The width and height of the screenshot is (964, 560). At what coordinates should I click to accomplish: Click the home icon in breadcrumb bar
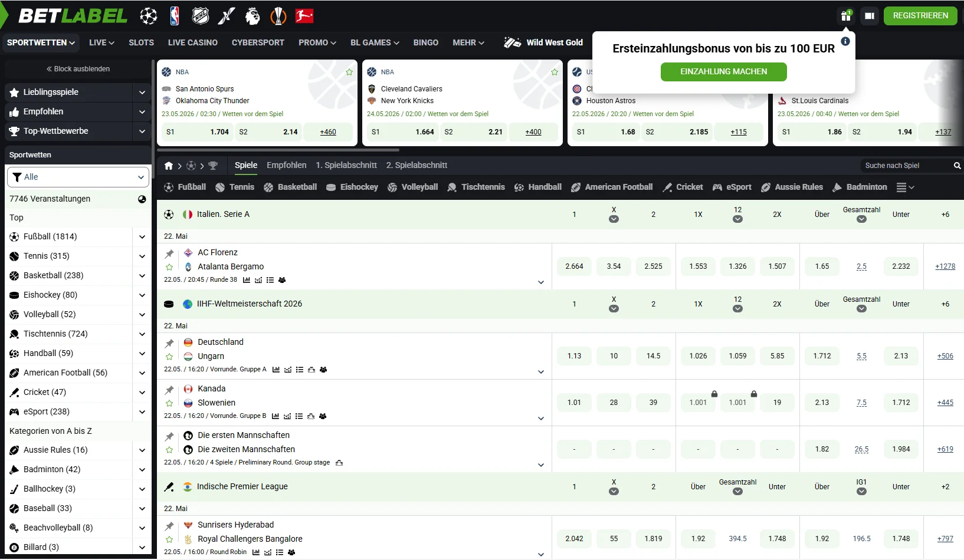169,166
